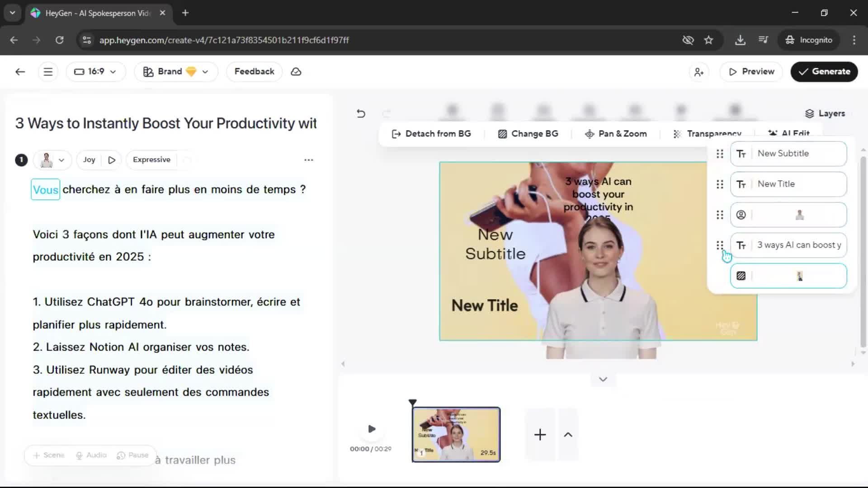The width and height of the screenshot is (868, 488).
Task: Open the Brand dropdown
Action: (176, 72)
